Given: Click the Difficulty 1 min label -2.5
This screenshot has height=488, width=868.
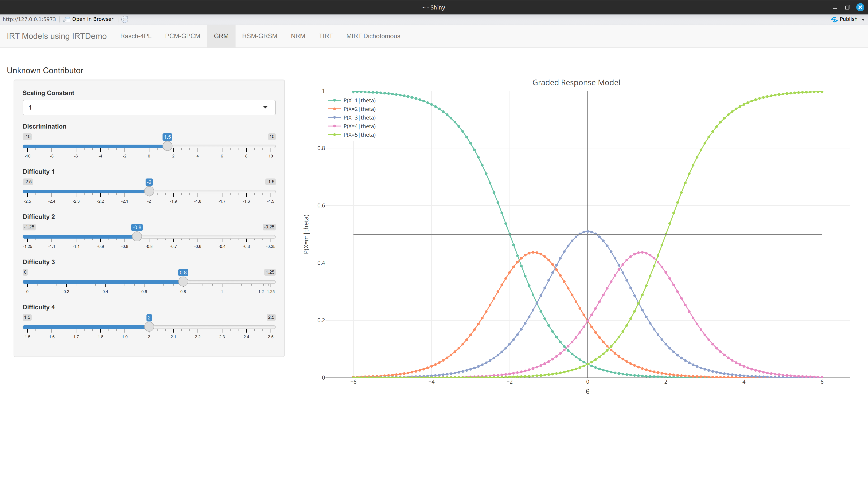Looking at the screenshot, I should point(28,182).
